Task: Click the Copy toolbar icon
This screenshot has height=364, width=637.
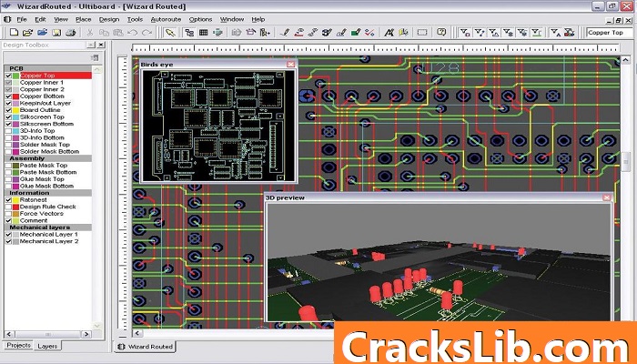Action: click(x=104, y=33)
